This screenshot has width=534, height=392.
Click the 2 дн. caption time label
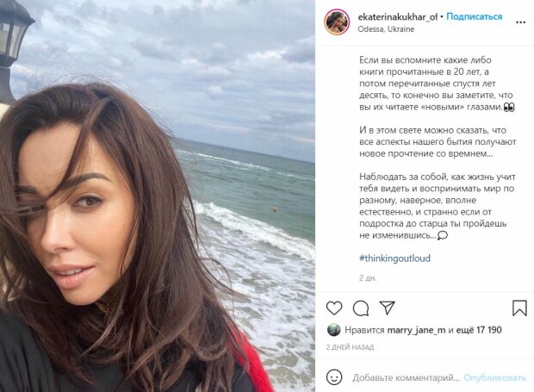pyautogui.click(x=368, y=278)
